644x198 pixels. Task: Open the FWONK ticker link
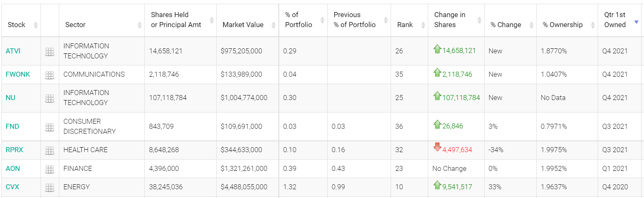[x=18, y=74]
